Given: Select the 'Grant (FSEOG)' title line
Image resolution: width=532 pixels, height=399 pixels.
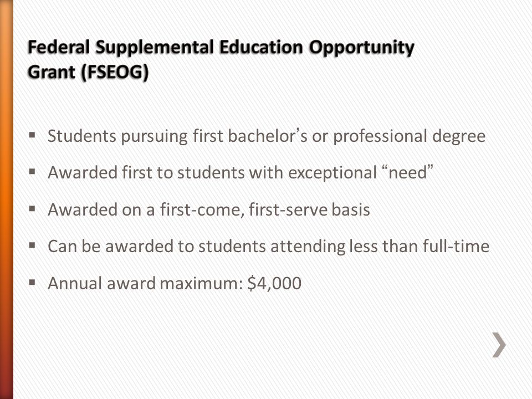Looking at the screenshot, I should [88, 72].
